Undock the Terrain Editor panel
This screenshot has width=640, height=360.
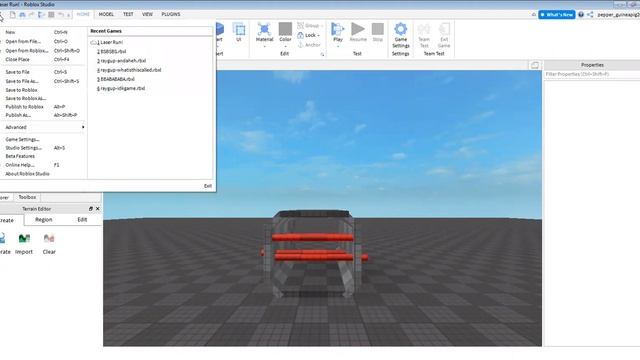coord(91,209)
